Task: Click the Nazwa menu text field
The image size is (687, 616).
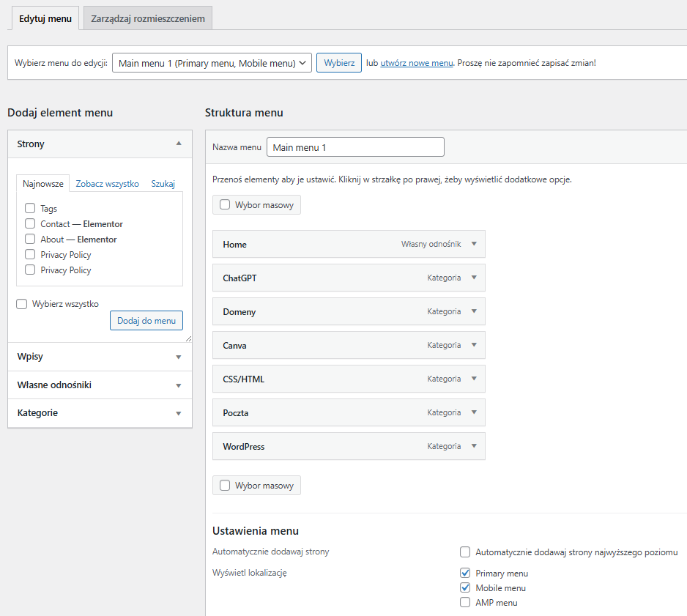Action: pos(355,147)
